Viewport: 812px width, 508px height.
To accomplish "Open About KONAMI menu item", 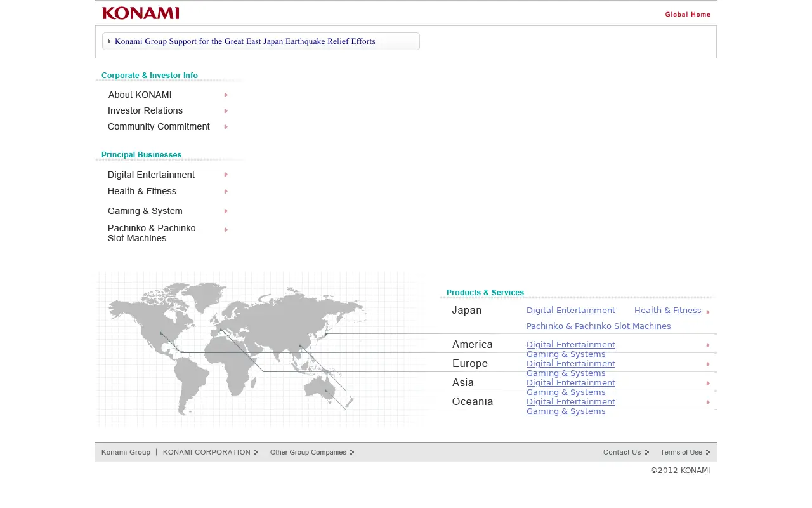I will [140, 95].
